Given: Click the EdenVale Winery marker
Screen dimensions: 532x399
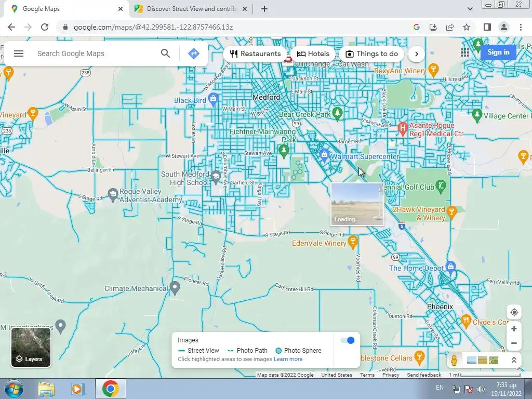Looking at the screenshot, I should click(x=353, y=242).
